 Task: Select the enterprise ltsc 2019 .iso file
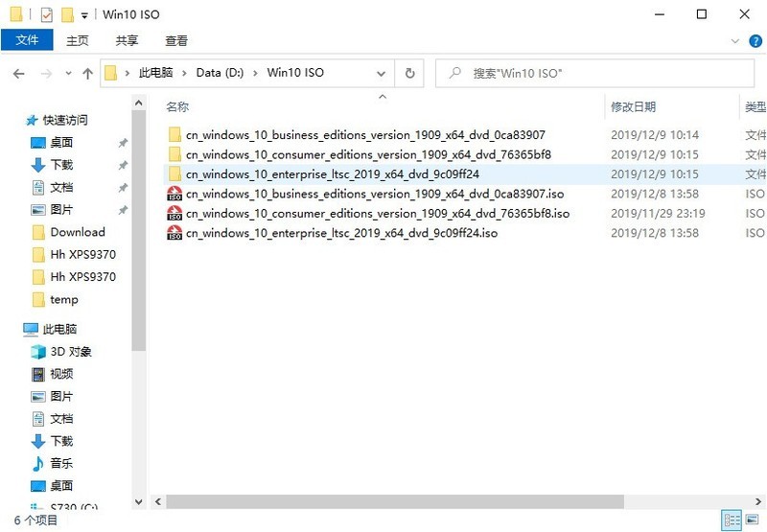pos(342,233)
